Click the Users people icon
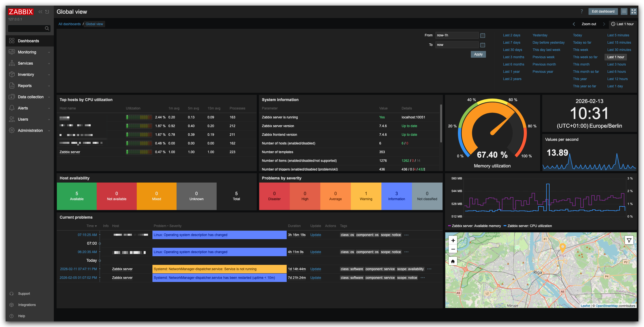644x327 pixels. click(12, 119)
